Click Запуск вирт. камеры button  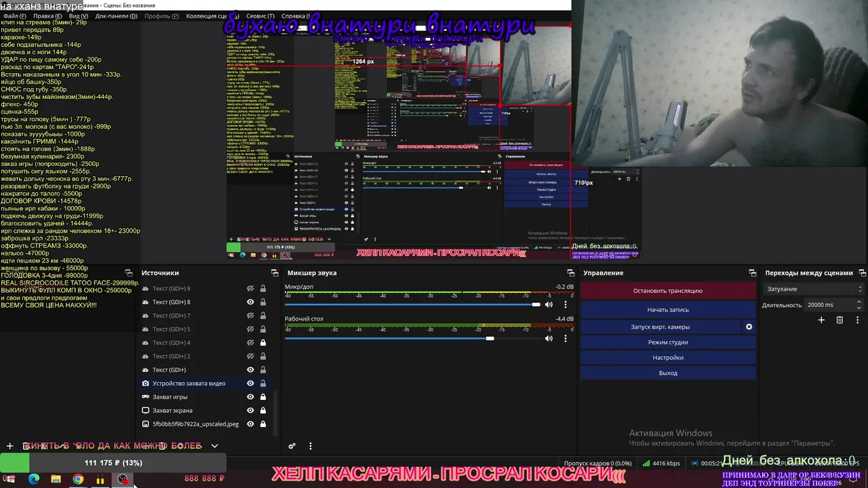coord(660,327)
